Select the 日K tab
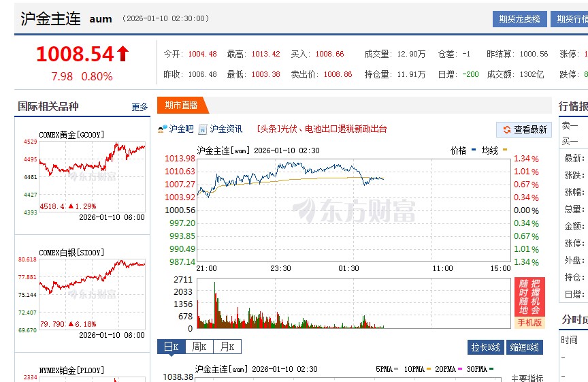 click(x=171, y=347)
